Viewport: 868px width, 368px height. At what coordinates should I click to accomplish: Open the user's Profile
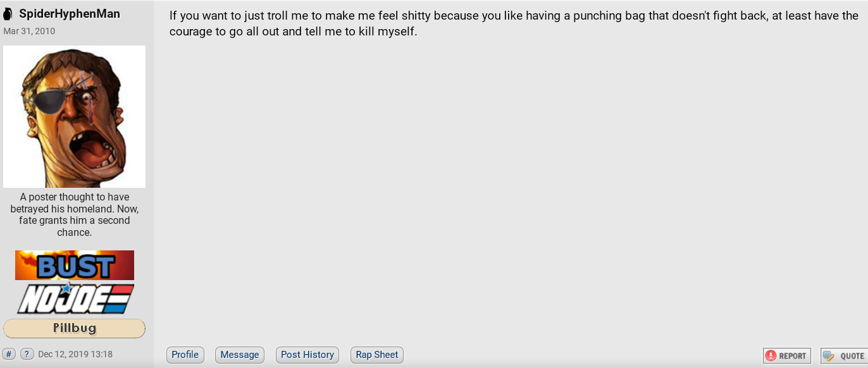click(x=185, y=355)
